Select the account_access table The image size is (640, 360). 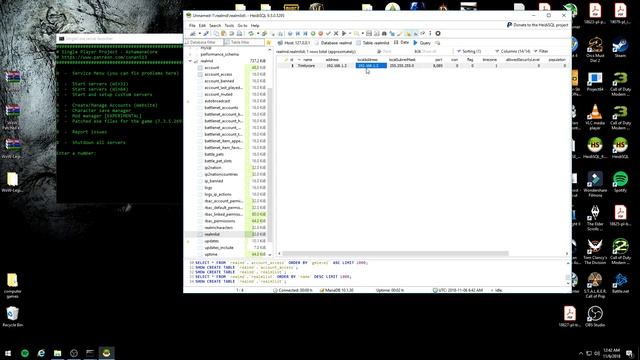pyautogui.click(x=218, y=74)
